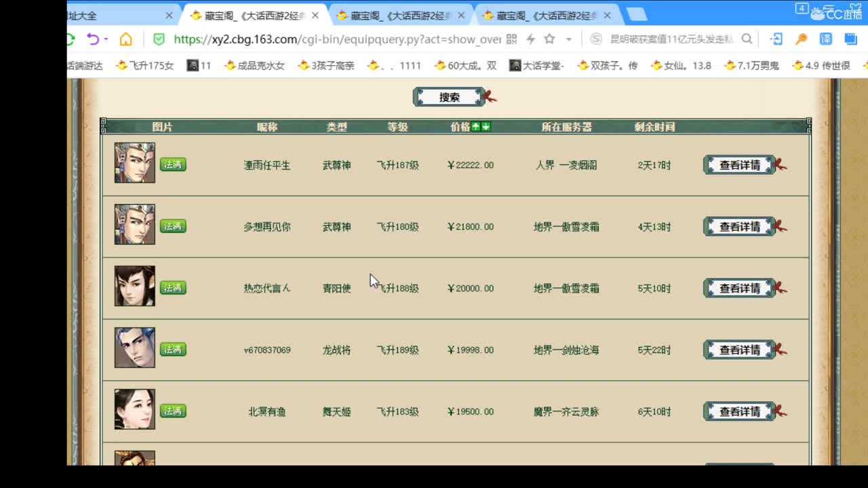Image resolution: width=868 pixels, height=488 pixels.
Task: Click the 等级 column header
Action: (397, 127)
